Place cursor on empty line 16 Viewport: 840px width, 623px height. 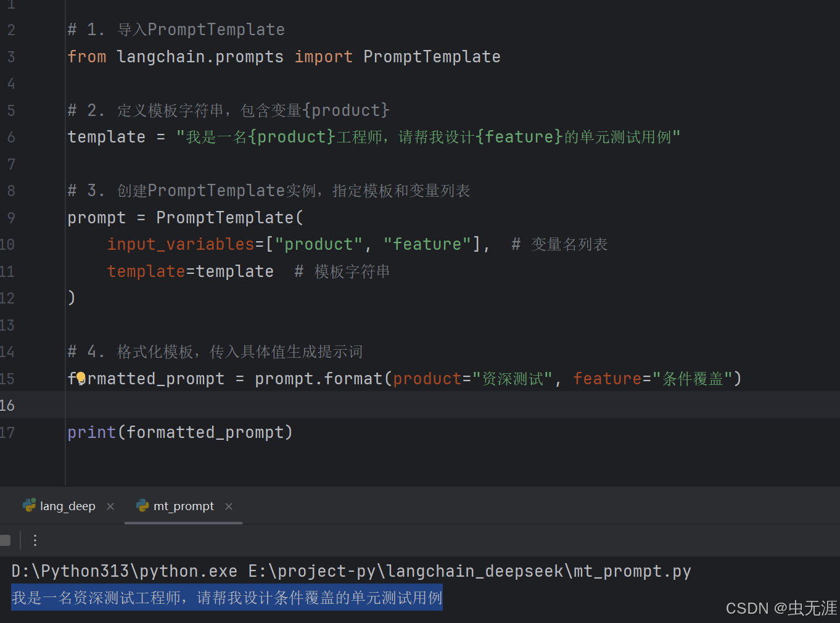pos(453,405)
